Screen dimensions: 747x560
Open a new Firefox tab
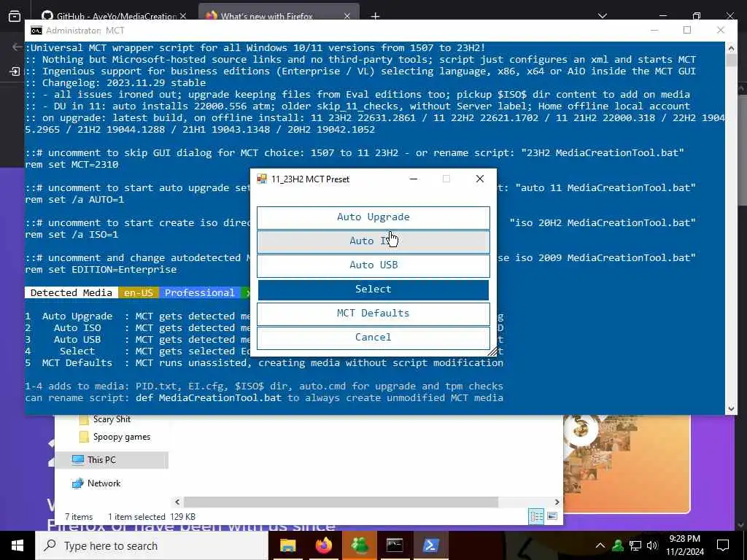376,16
